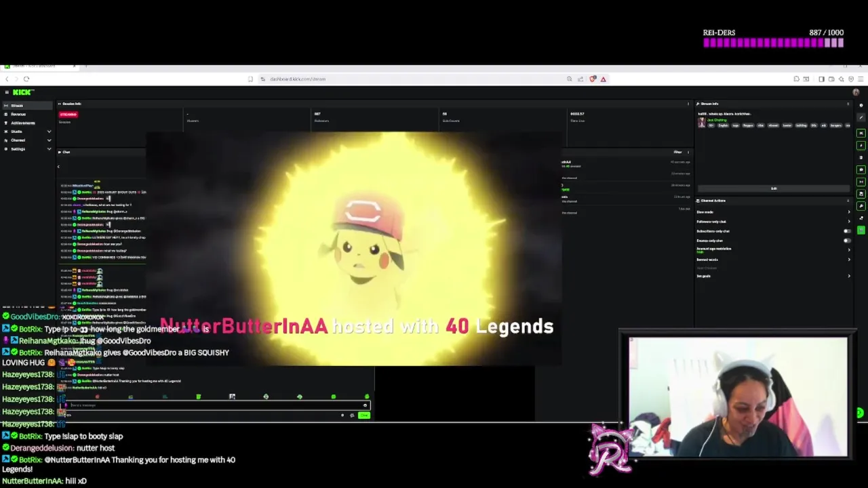This screenshot has height=488, width=868.
Task: Select Stream in the Kick sidebar
Action: [26, 106]
